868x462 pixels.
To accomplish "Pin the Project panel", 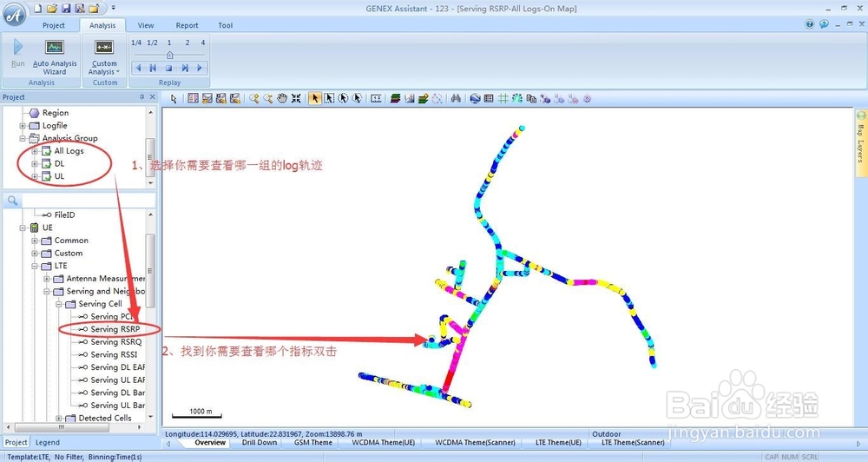I will click(x=141, y=97).
